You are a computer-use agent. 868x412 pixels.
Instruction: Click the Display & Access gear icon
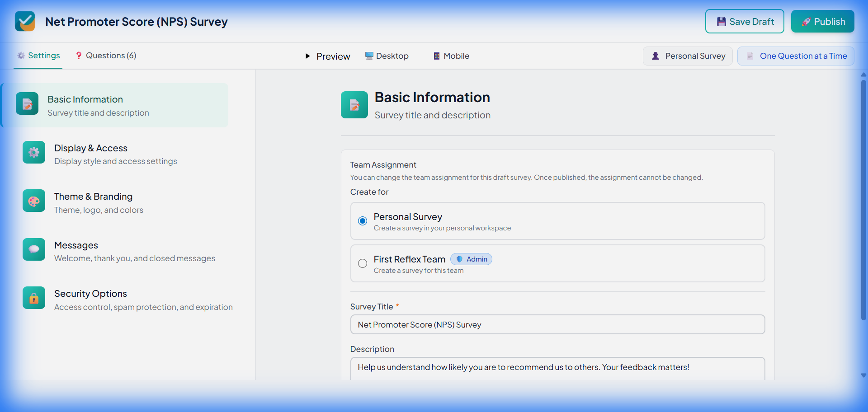34,152
